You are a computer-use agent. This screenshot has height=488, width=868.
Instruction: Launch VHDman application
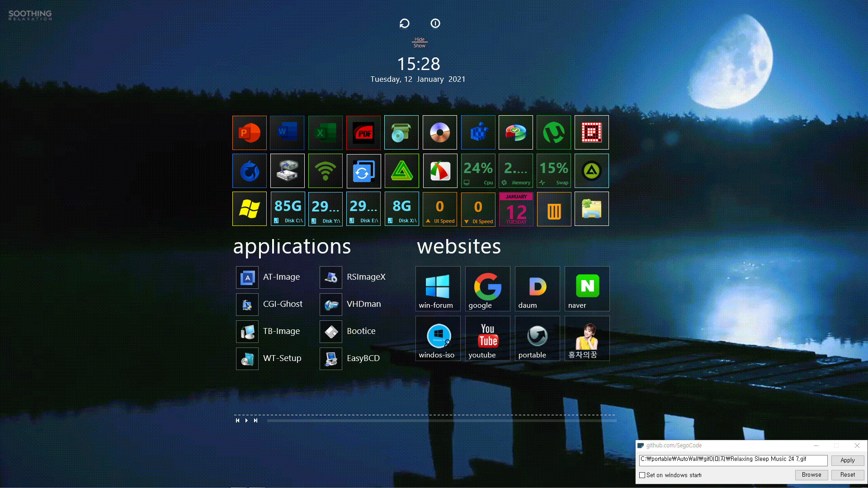point(350,304)
